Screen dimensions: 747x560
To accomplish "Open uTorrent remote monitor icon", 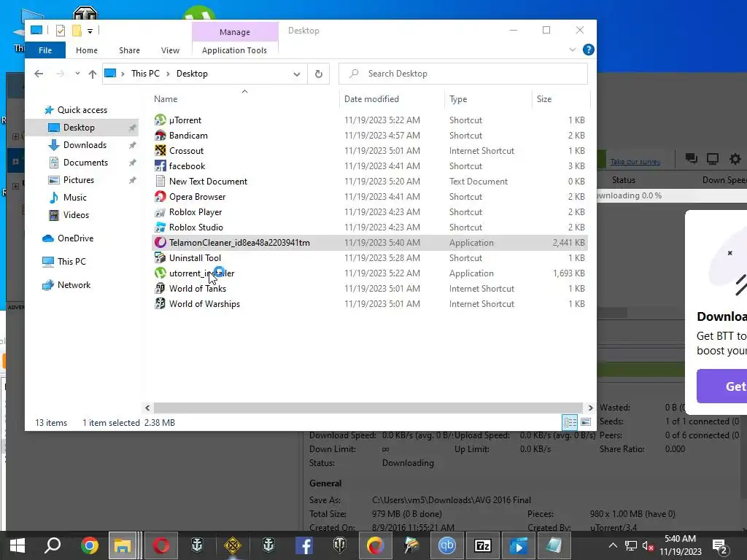I will (713, 158).
